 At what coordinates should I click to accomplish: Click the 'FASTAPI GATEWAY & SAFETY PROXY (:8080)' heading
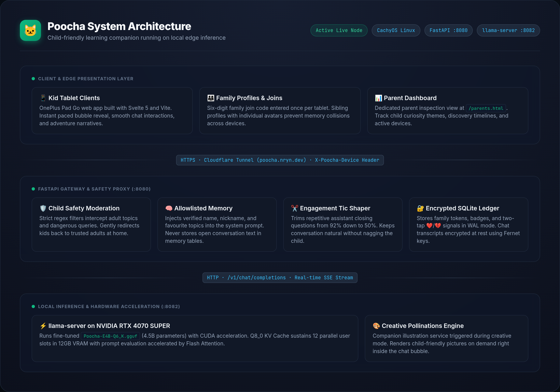94,189
